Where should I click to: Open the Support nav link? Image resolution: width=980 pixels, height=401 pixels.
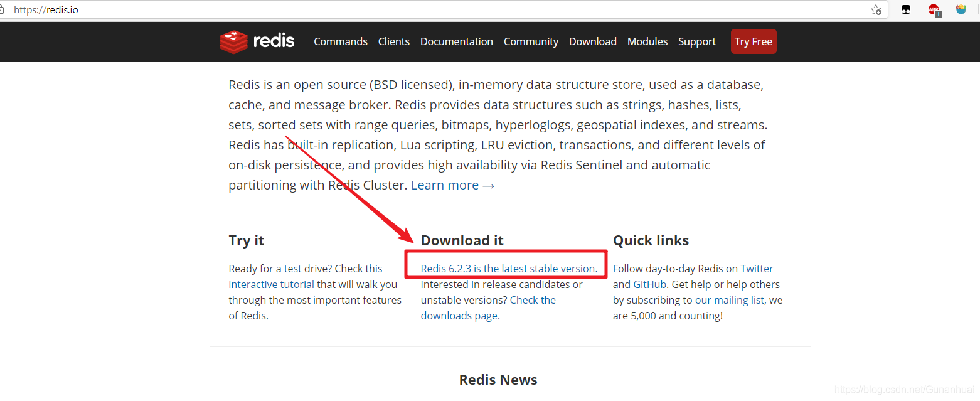(697, 41)
